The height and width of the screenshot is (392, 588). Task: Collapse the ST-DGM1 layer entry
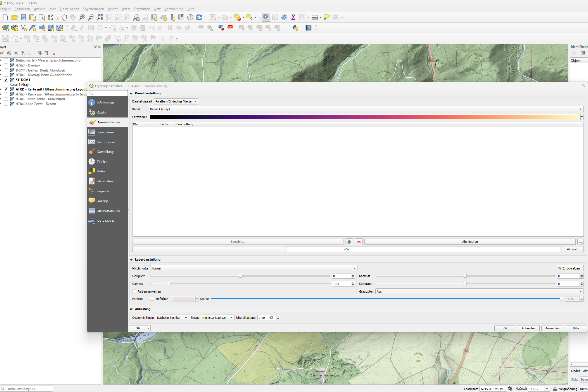(2, 80)
